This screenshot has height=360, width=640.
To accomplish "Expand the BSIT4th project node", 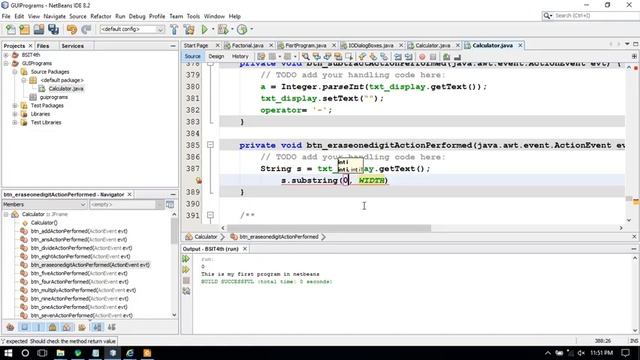I will [x=6, y=55].
